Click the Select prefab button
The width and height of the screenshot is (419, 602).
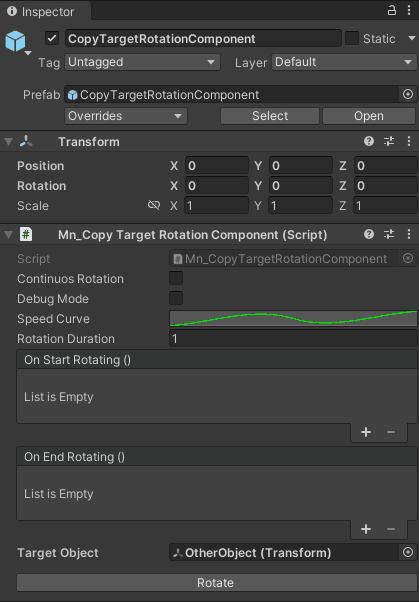(270, 116)
